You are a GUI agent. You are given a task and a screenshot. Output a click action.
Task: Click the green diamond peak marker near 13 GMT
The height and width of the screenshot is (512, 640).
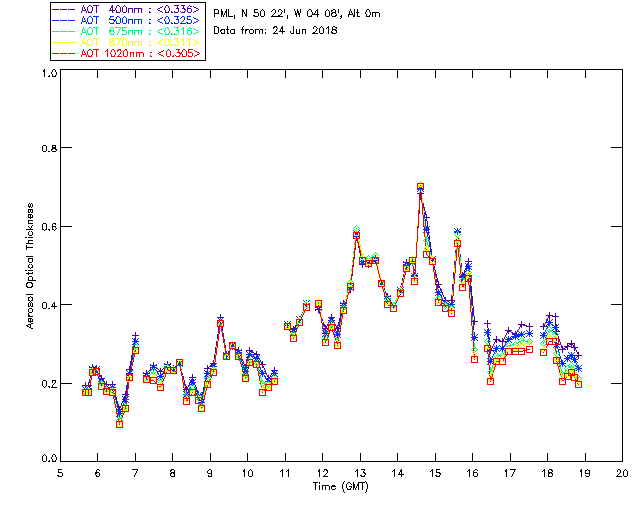coord(357,229)
